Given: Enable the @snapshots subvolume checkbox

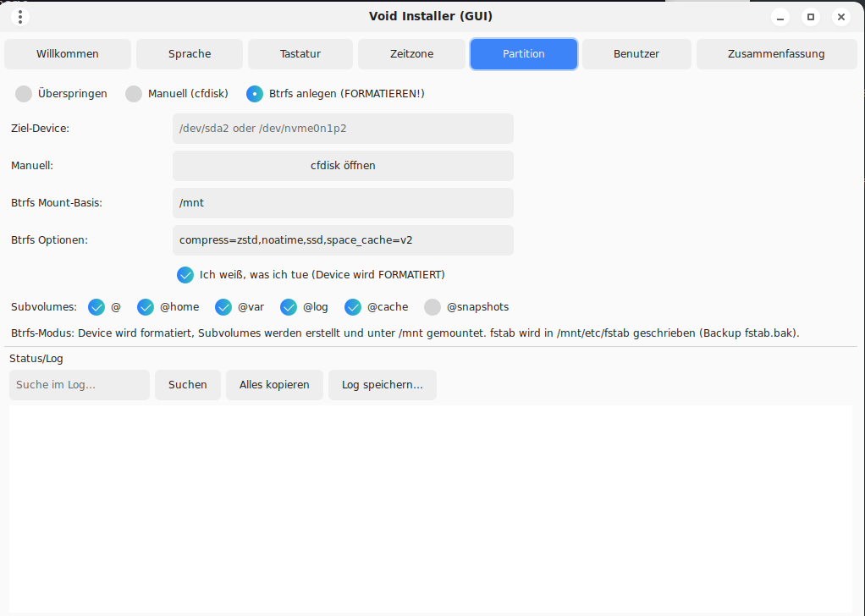Looking at the screenshot, I should 432,307.
